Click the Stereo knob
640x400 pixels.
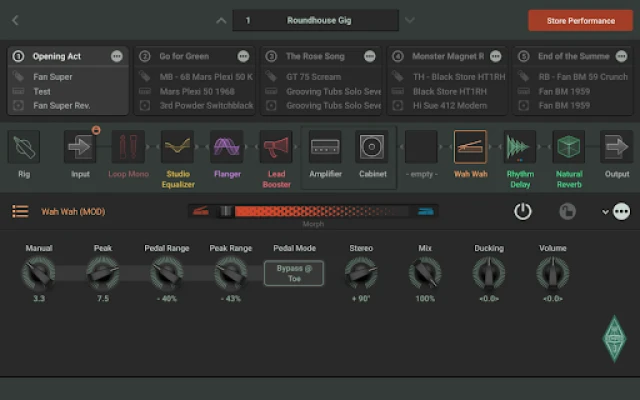pyautogui.click(x=361, y=273)
